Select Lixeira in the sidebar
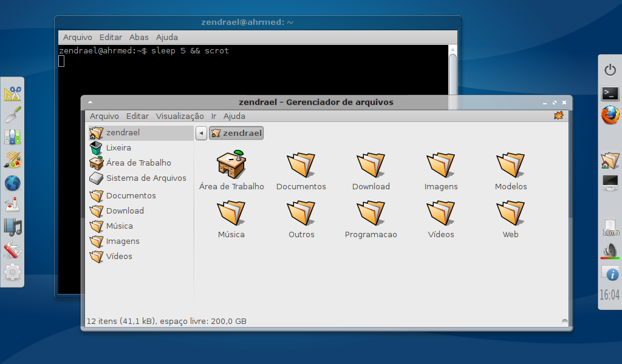 (118, 147)
